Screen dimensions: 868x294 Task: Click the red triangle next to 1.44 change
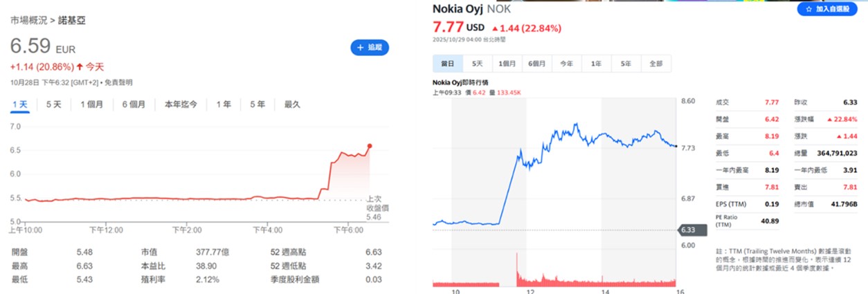pyautogui.click(x=495, y=28)
